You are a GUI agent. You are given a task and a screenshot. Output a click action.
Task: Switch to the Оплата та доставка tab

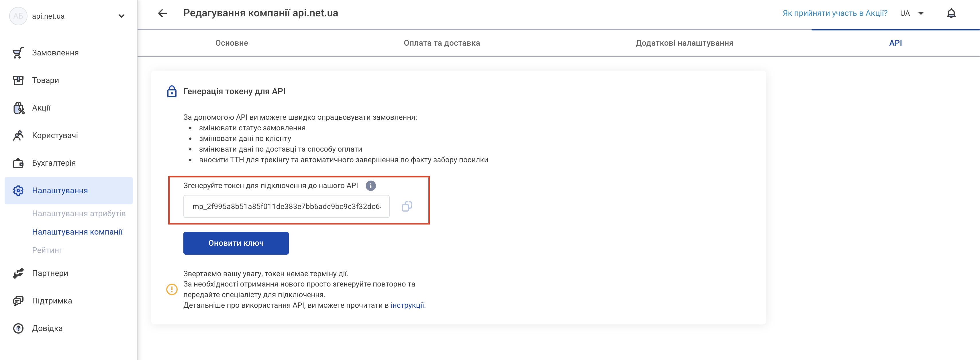(441, 43)
